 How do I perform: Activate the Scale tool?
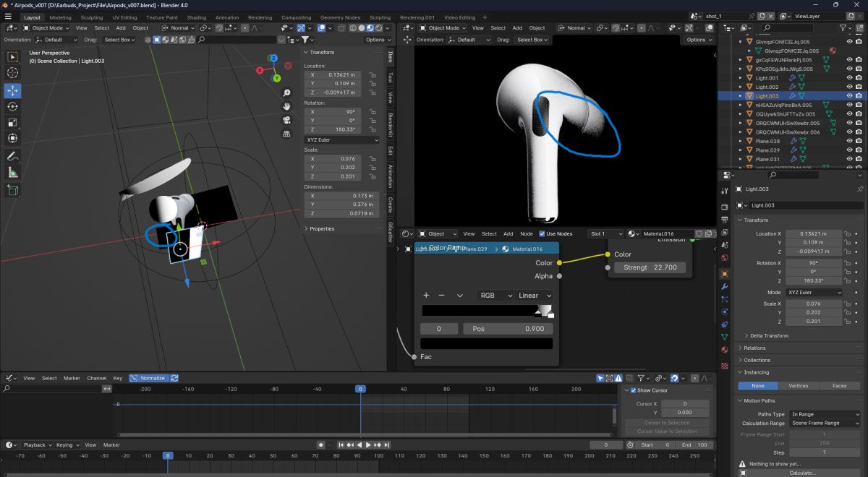13,122
